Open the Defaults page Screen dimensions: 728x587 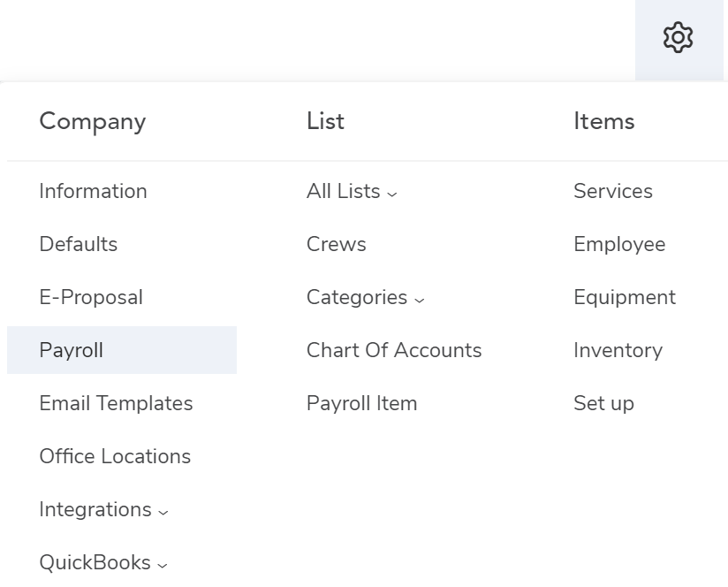[79, 245]
